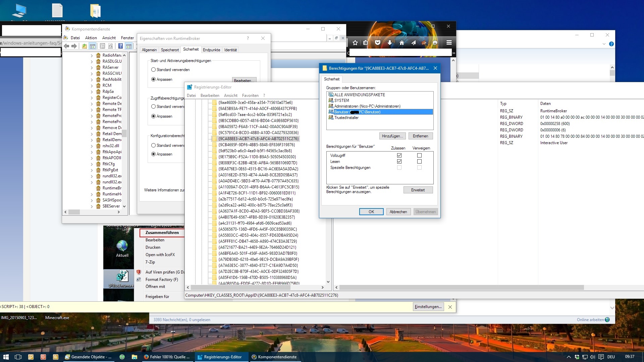Click Erweitert button

(x=418, y=190)
